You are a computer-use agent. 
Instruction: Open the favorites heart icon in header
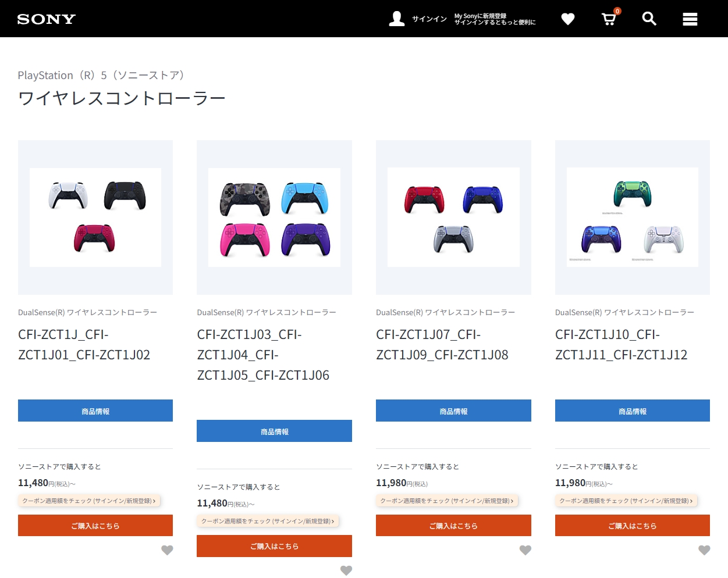(x=567, y=19)
